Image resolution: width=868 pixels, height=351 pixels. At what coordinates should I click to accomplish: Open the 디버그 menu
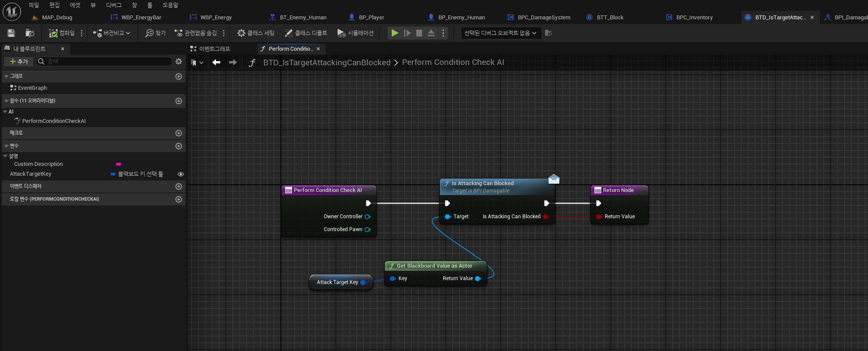[113, 5]
